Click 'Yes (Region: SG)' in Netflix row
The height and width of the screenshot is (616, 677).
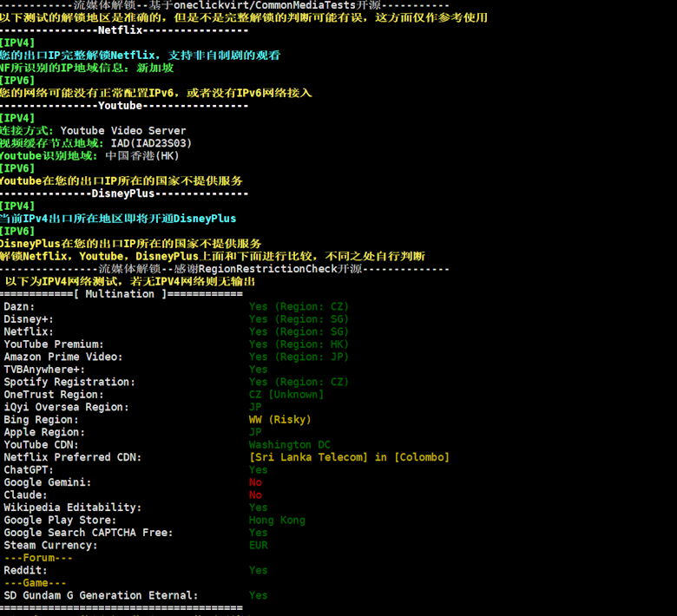pos(299,331)
